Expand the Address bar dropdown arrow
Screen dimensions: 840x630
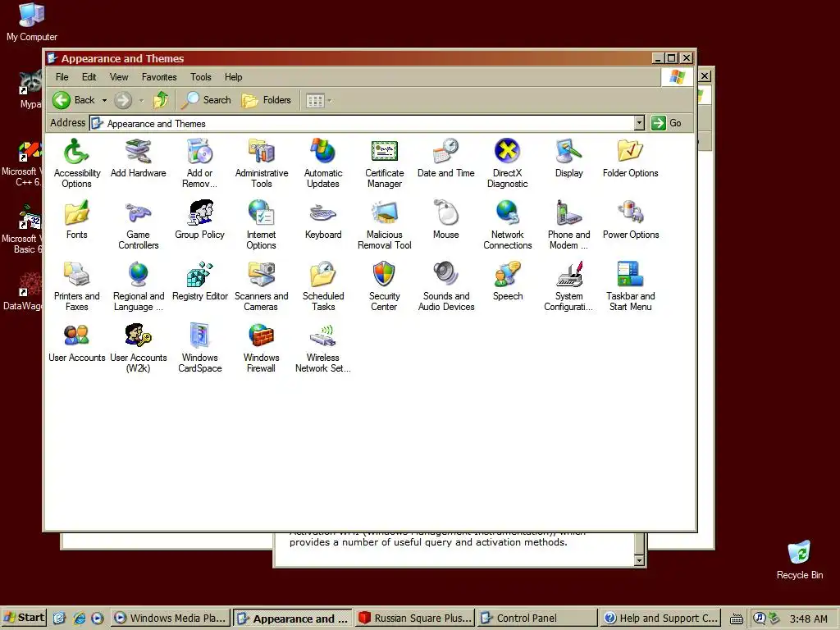tap(639, 123)
